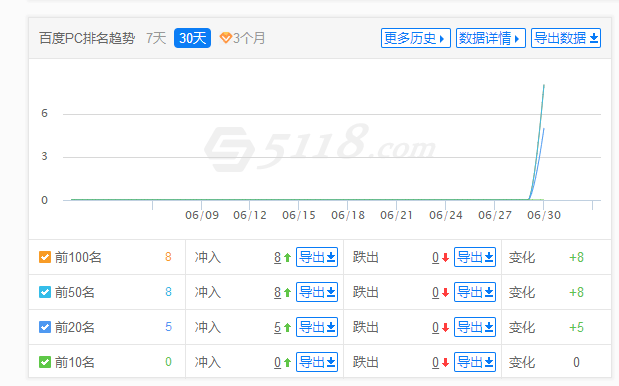Viewport: 619px width, 386px height.
Task: Click the 冲入 count 8 link in 前50名 row
Action: (x=278, y=292)
